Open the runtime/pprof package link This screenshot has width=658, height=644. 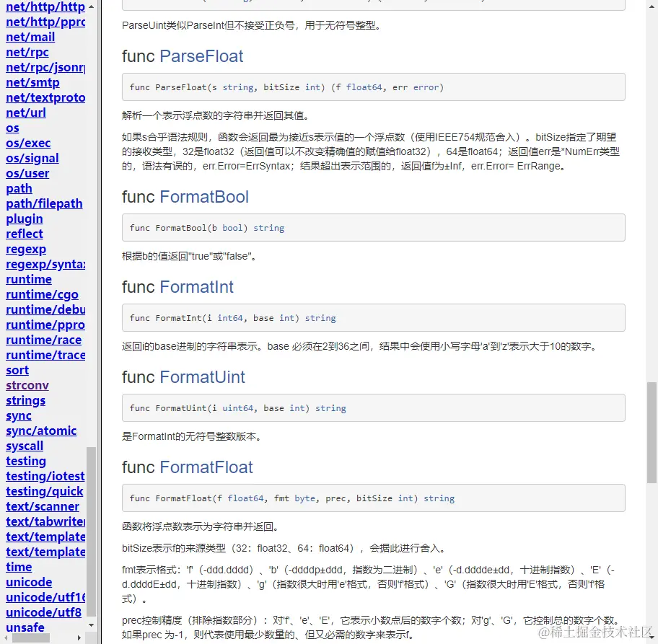click(x=45, y=325)
